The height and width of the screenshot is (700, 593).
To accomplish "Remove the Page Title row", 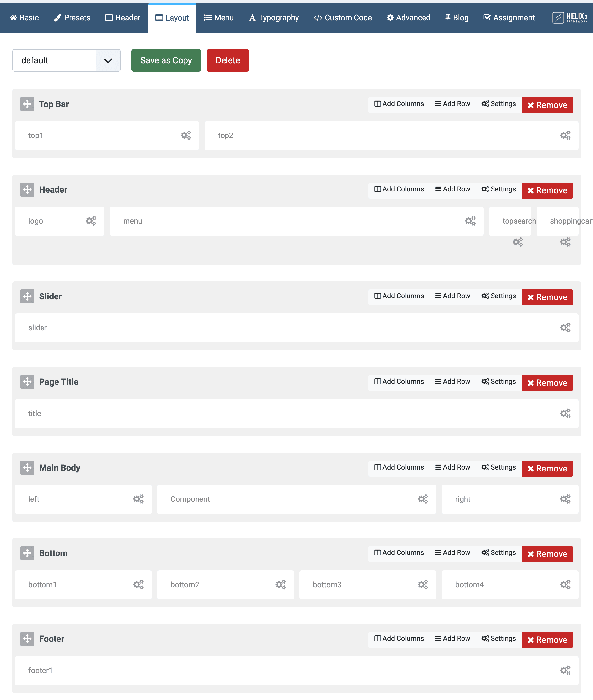I will (x=547, y=383).
